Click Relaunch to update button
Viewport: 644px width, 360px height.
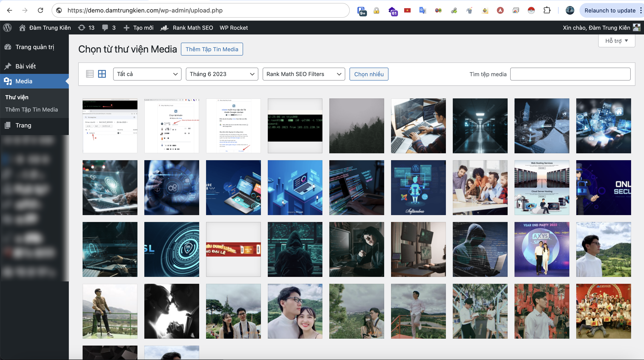coord(610,10)
